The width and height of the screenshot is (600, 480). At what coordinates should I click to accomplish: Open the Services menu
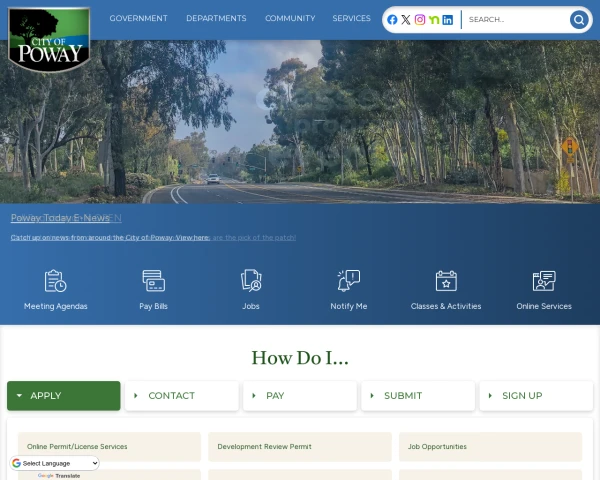click(351, 18)
